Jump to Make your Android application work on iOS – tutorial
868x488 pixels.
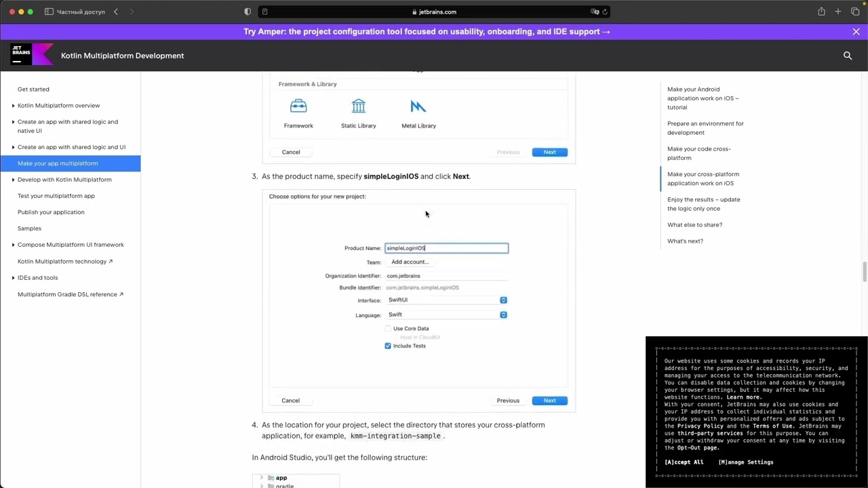(703, 98)
